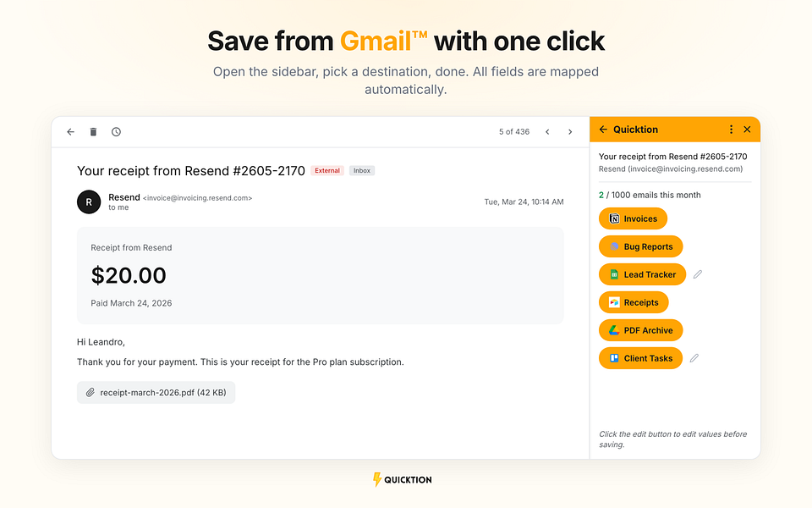
Task: Go to the next email with right chevron
Action: (x=570, y=132)
